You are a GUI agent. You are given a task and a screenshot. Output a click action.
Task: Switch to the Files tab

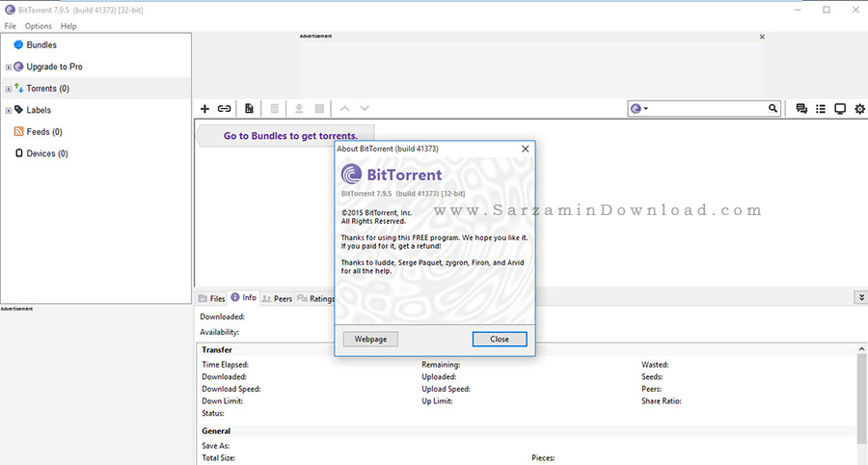click(211, 298)
